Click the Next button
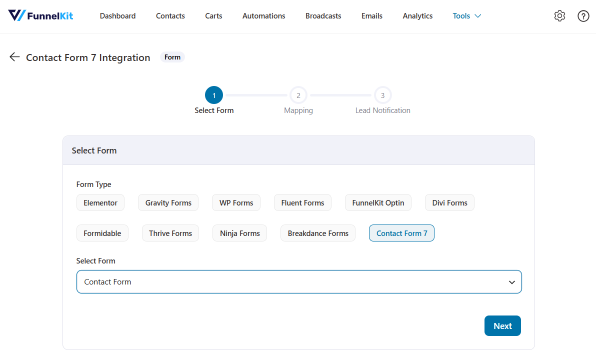The height and width of the screenshot is (364, 596). (502, 325)
